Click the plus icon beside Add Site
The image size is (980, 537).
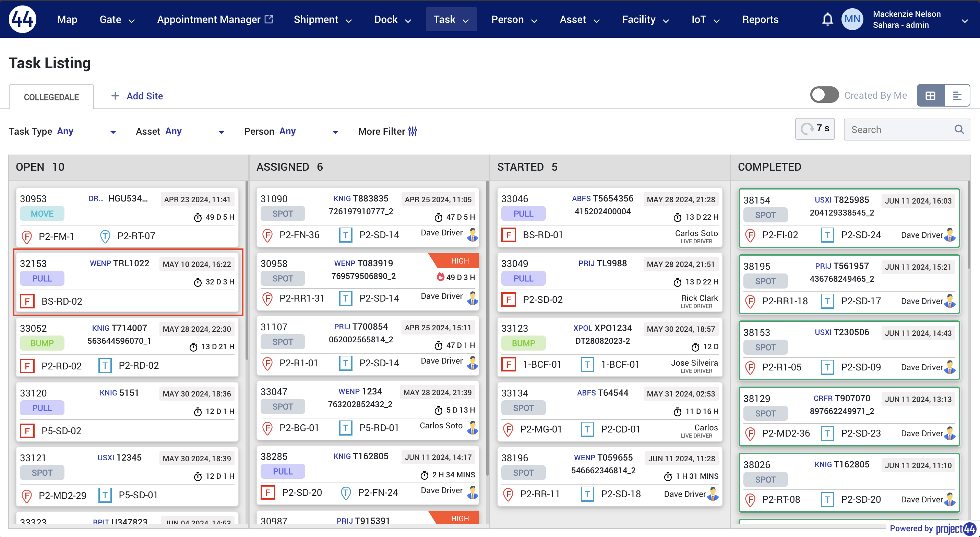pyautogui.click(x=115, y=96)
